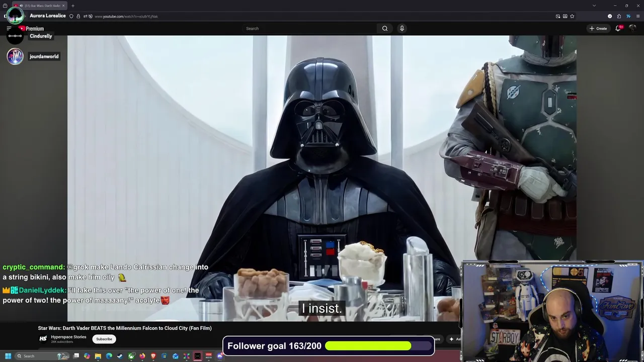This screenshot has height=362, width=644.
Task: Open the browser extensions puzzle icon
Action: coord(619,16)
